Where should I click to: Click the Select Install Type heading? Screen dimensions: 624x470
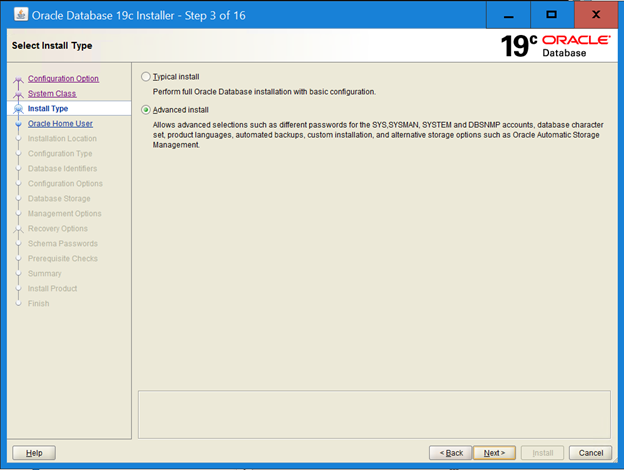tap(52, 46)
